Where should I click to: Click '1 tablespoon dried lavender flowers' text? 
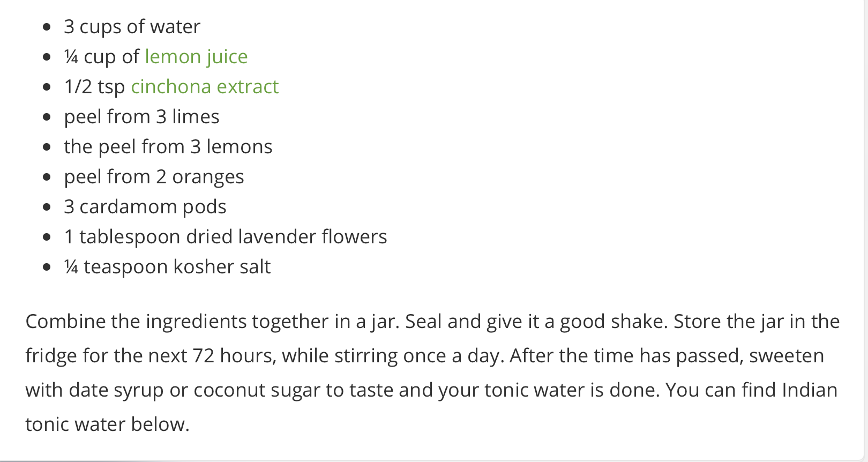tap(225, 237)
